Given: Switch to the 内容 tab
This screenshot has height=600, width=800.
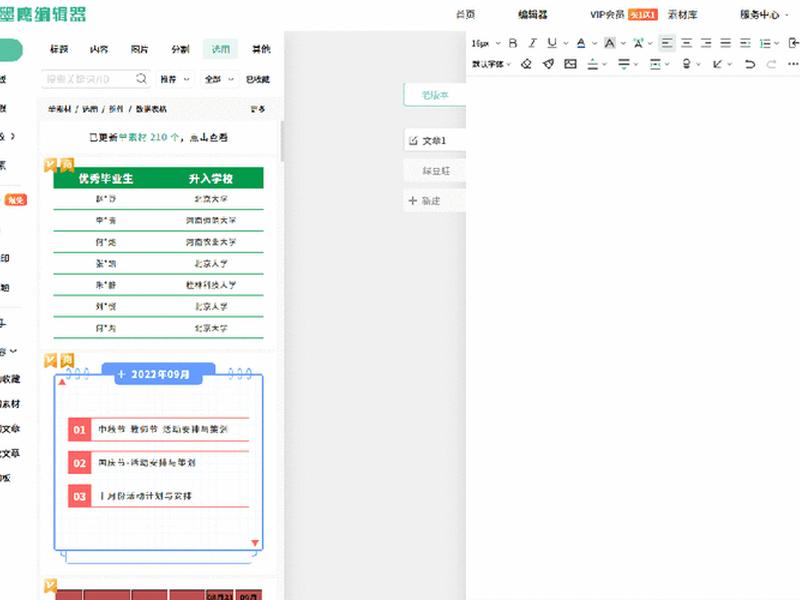Looking at the screenshot, I should click(x=99, y=49).
